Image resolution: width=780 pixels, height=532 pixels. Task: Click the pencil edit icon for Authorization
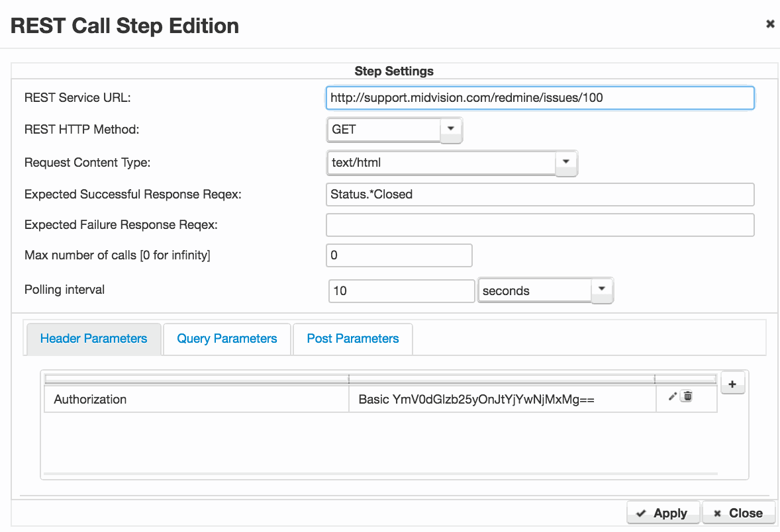click(673, 396)
